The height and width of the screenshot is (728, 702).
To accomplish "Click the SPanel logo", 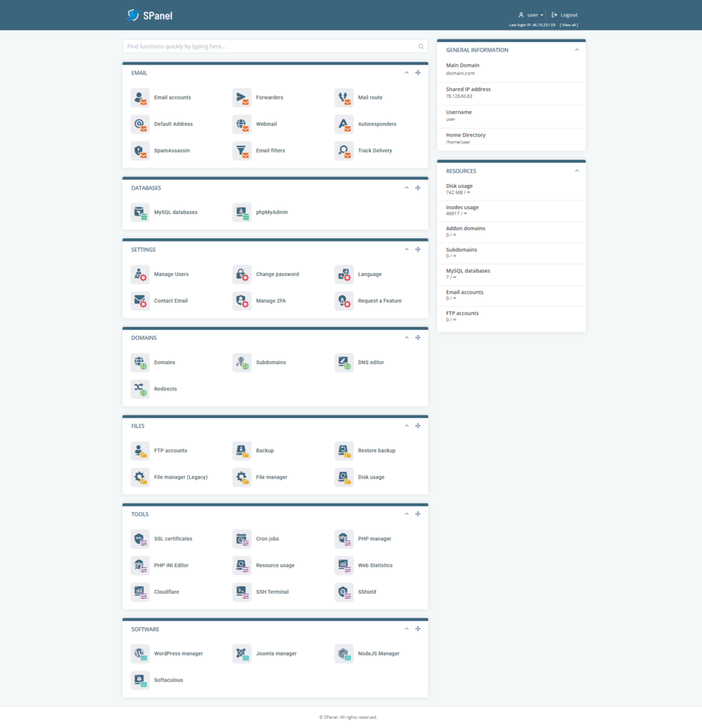I will tap(148, 14).
